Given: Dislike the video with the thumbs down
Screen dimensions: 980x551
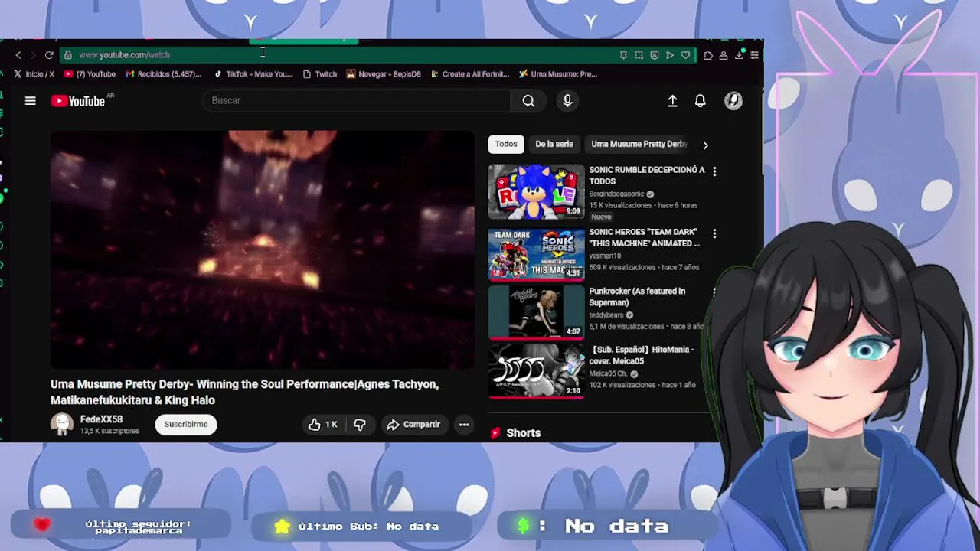Looking at the screenshot, I should 360,425.
